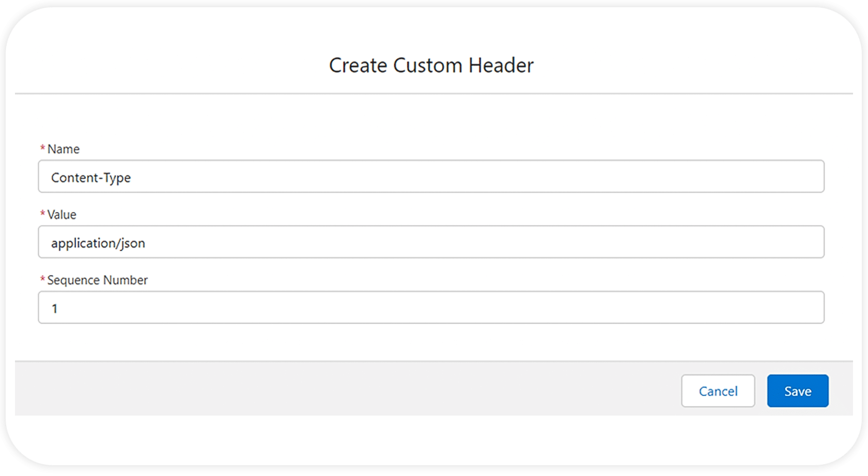Click the "Sequence Number" field label
Screen dimensions: 868x476
coord(98,280)
